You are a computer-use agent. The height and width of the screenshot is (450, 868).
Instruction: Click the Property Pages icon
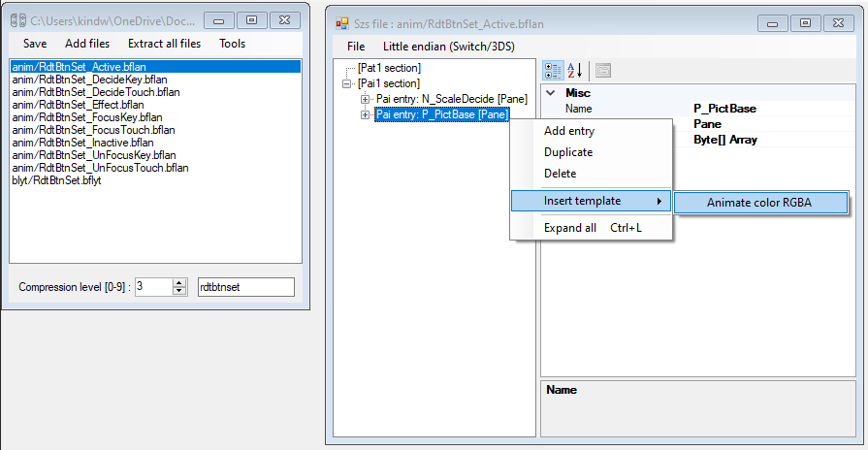point(603,70)
